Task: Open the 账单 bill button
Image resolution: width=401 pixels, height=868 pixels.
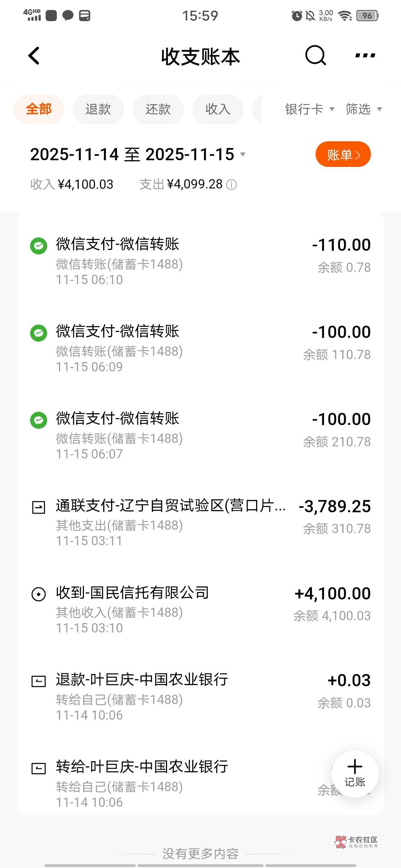Action: (x=343, y=155)
